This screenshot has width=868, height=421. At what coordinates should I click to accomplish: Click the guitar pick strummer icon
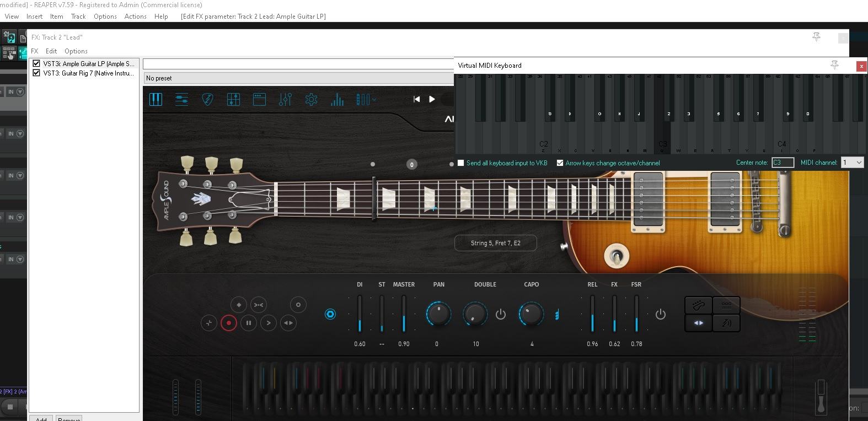[207, 99]
